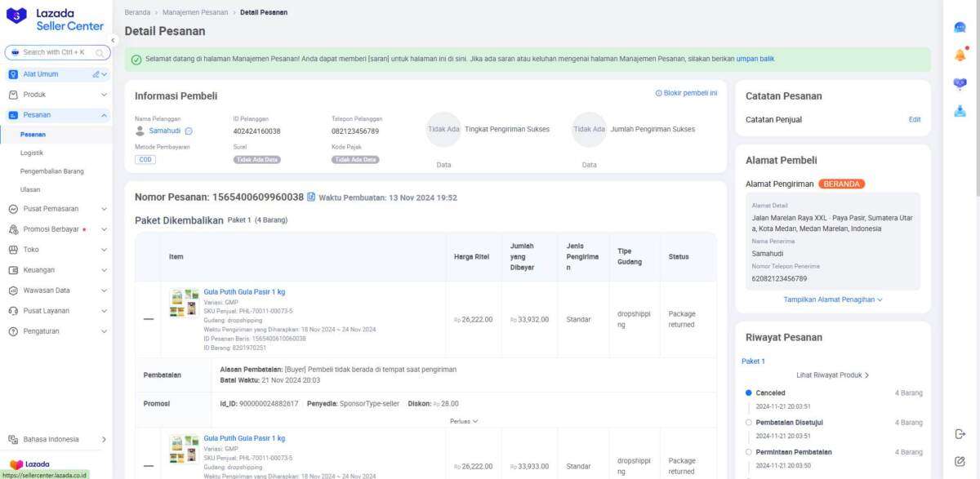Viewport: 980px width, 479px height.
Task: Expand Tampilkan Alamat Penagihan
Action: [x=833, y=299]
